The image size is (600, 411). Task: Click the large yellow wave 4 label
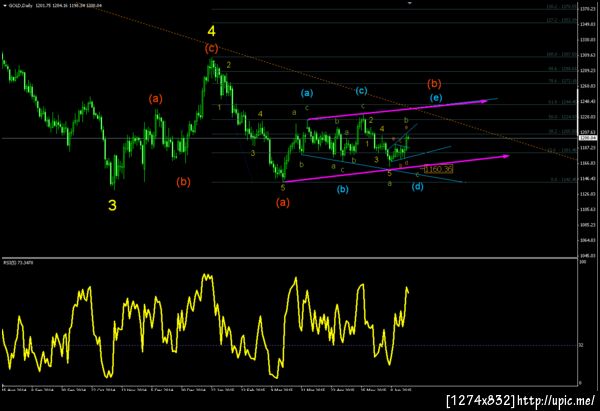(212, 31)
